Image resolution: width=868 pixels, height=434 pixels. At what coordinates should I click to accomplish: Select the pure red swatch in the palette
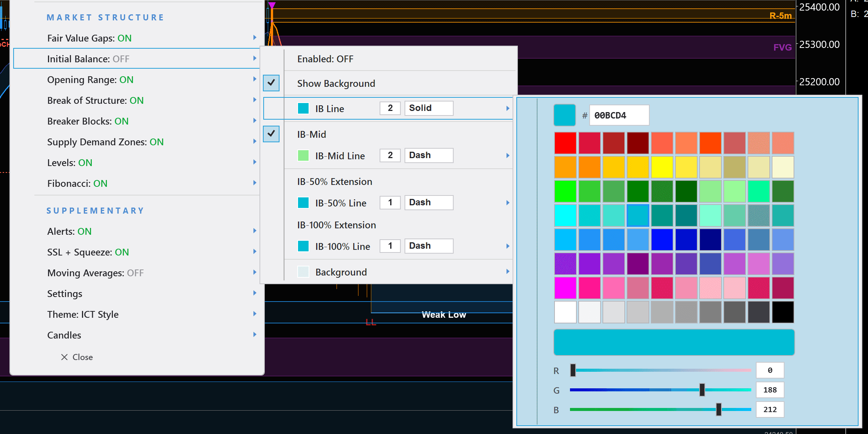[x=565, y=143]
